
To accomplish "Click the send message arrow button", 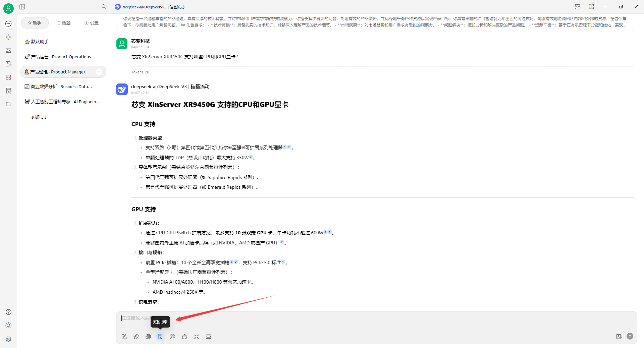I will pos(630,336).
